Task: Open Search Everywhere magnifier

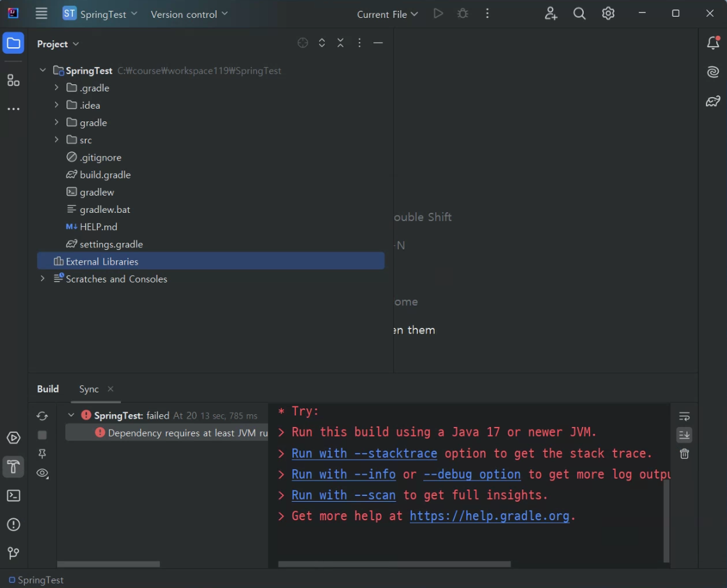Action: [579, 13]
